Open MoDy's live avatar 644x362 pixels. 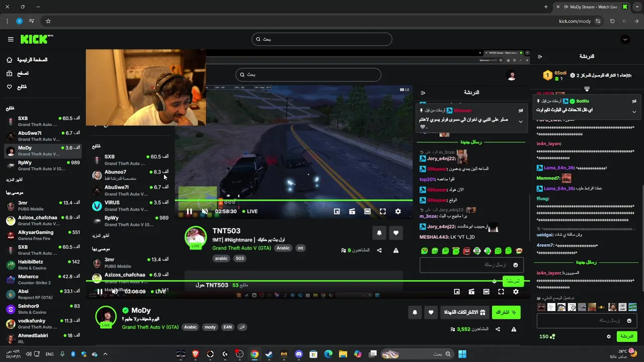[x=106, y=317]
